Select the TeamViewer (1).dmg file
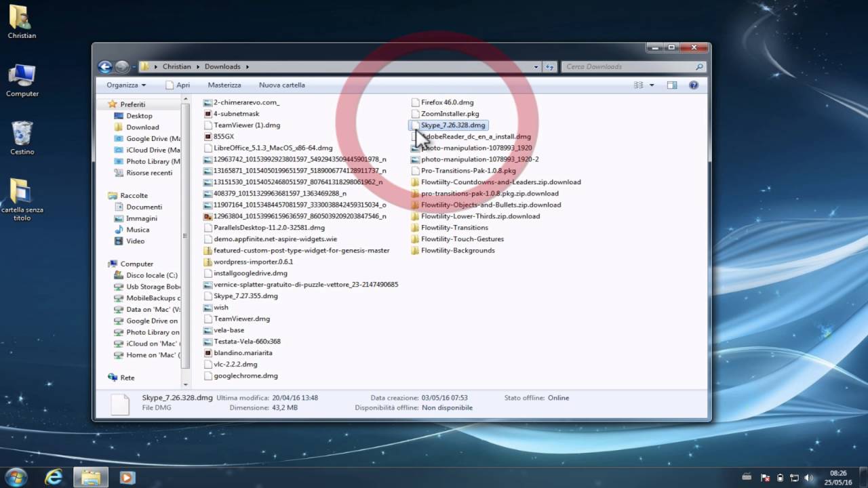868x488 pixels. (x=242, y=125)
